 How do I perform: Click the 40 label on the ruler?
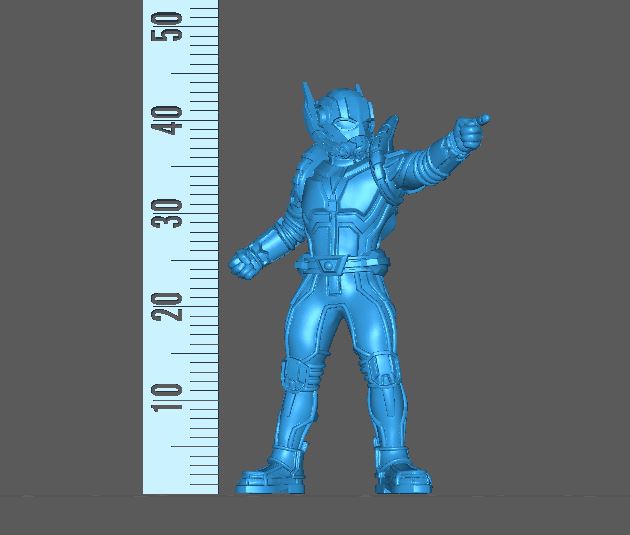pos(172,120)
